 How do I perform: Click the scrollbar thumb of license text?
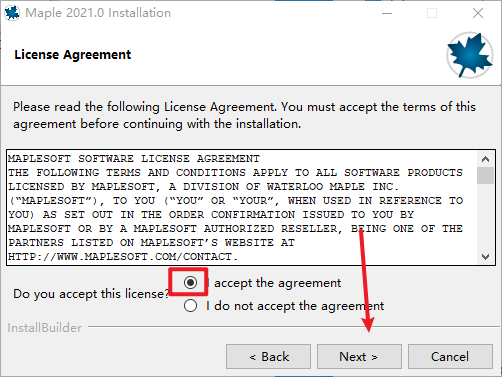pyautogui.click(x=485, y=175)
